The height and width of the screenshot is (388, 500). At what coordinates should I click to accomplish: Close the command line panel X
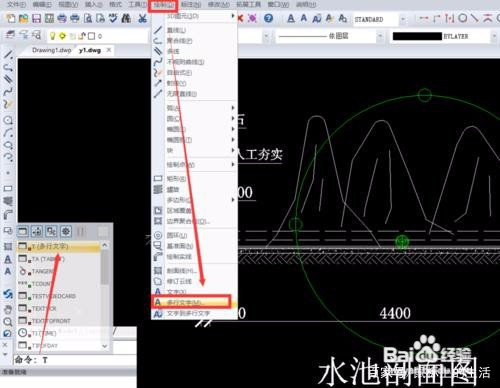(x=5, y=345)
